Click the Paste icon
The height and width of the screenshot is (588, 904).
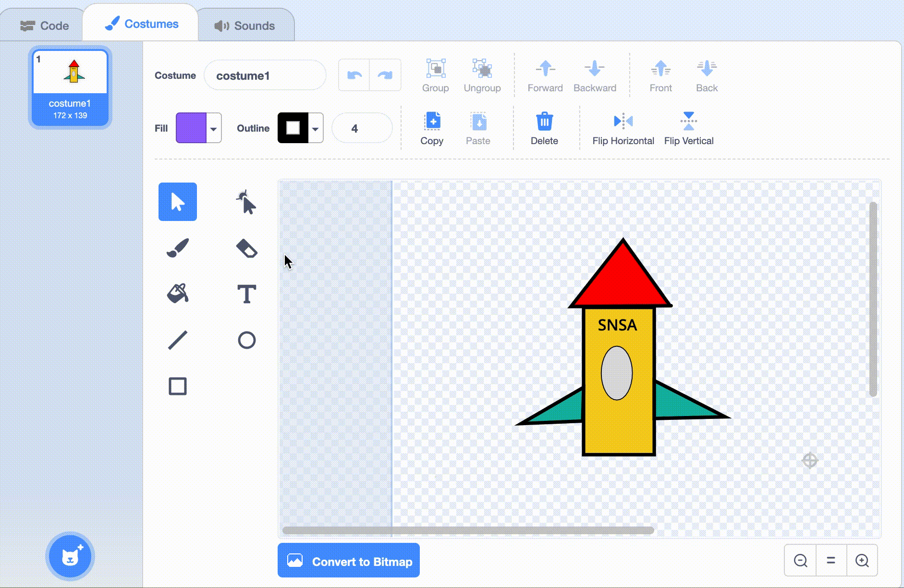point(478,122)
